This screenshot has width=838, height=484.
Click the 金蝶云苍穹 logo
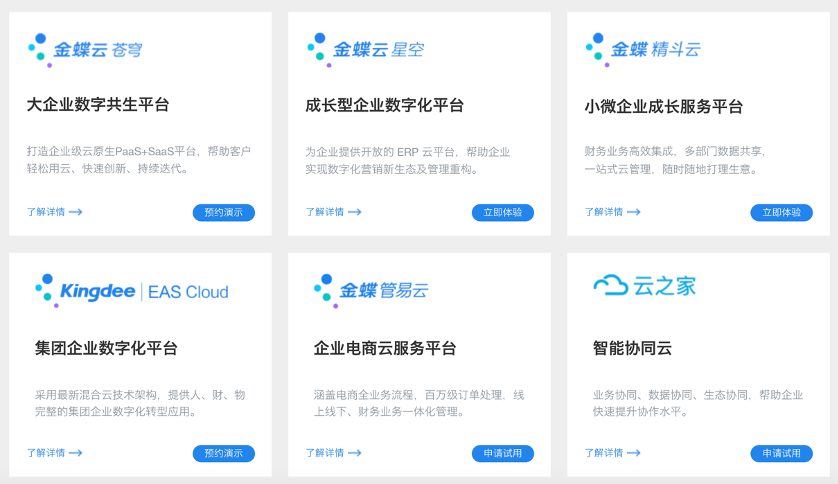pyautogui.click(x=86, y=50)
